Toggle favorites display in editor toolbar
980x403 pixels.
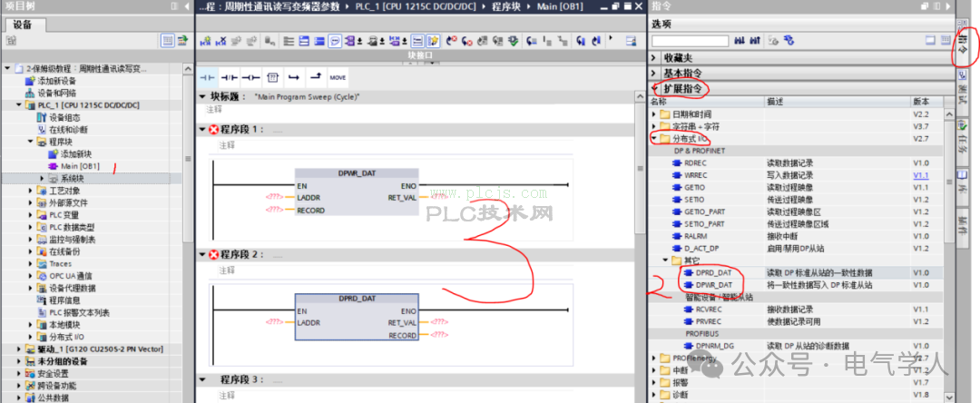pyautogui.click(x=433, y=41)
